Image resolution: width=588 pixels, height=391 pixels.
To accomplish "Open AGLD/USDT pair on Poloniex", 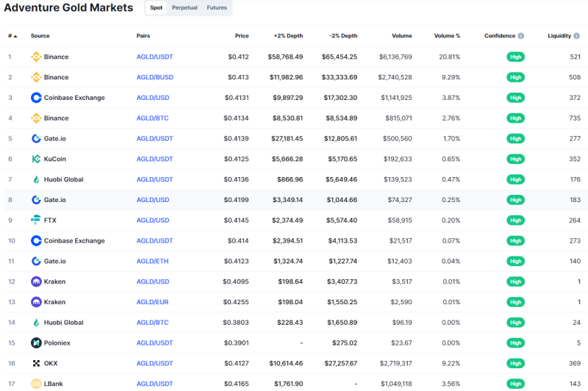I will (x=154, y=342).
